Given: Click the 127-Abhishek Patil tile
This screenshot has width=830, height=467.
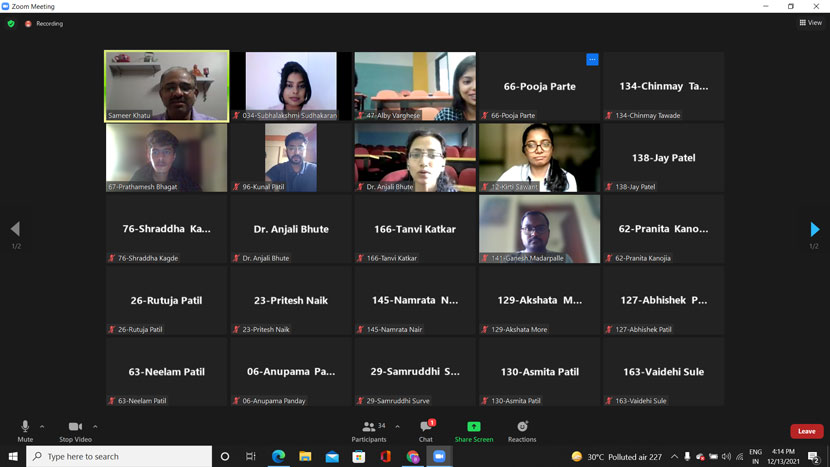Looking at the screenshot, I should click(663, 300).
